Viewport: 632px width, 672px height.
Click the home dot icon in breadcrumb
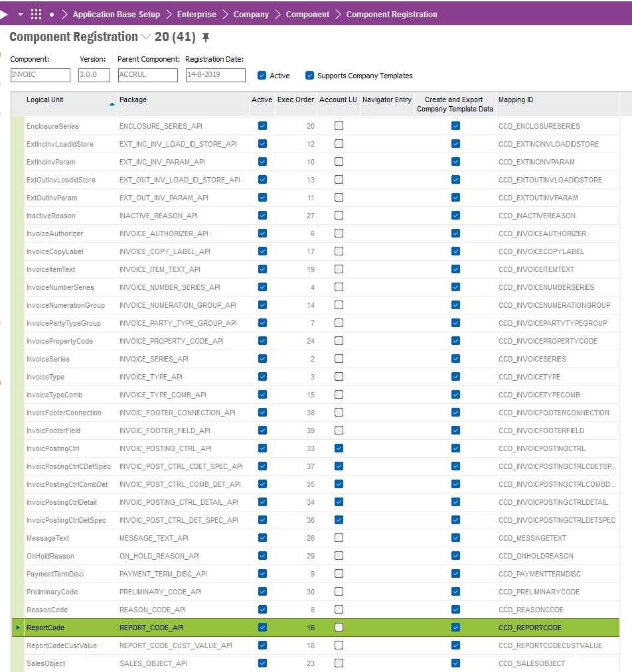click(52, 15)
